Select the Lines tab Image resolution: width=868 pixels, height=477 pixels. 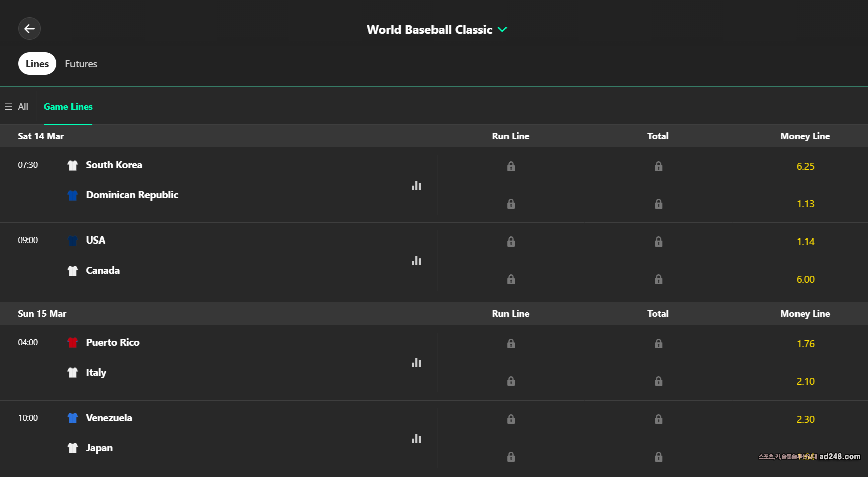click(x=37, y=64)
